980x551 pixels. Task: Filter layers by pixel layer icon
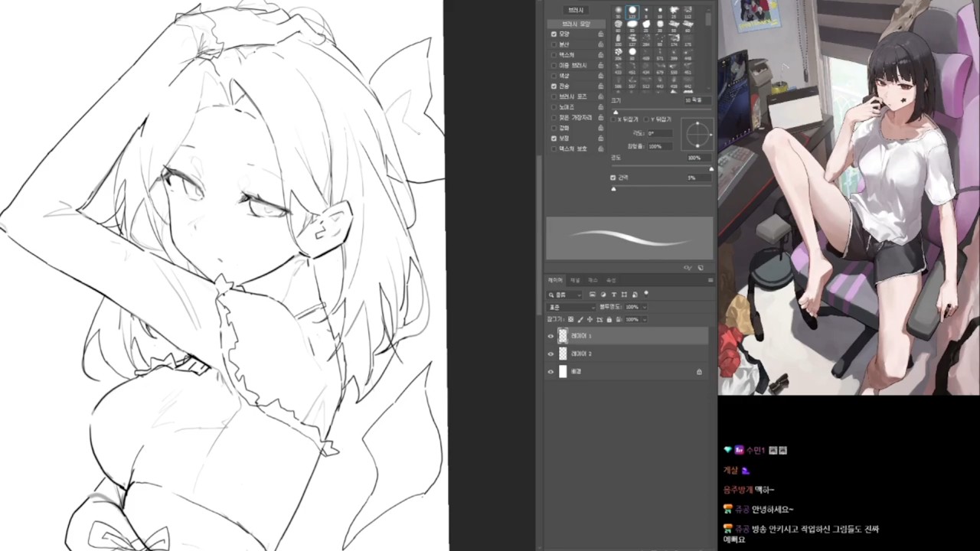coord(593,295)
